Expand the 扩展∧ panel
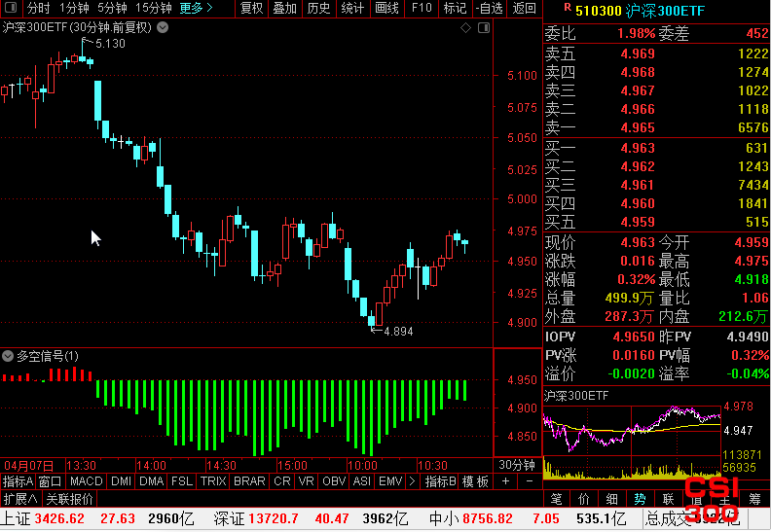 20,499
